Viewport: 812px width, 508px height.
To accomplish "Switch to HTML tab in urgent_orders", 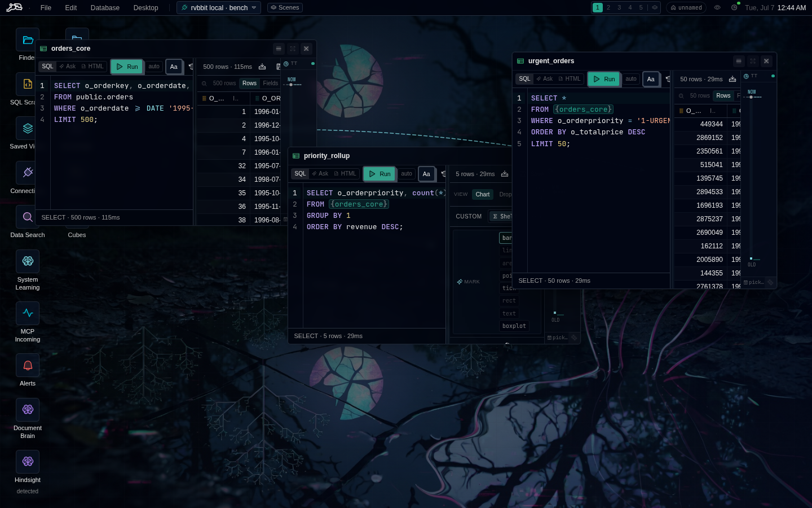I will (570, 79).
